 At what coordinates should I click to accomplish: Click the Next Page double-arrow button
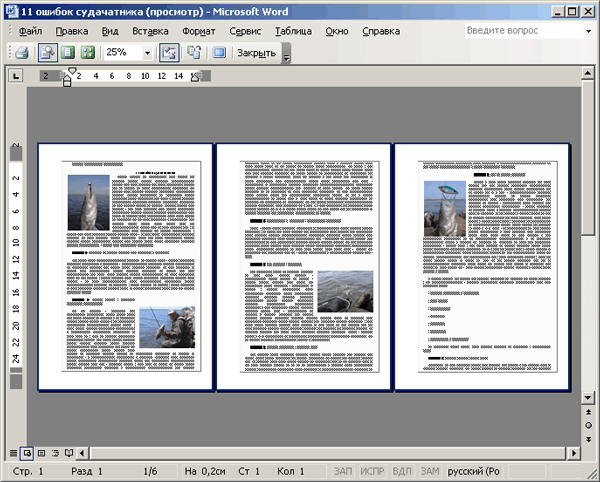[x=588, y=439]
